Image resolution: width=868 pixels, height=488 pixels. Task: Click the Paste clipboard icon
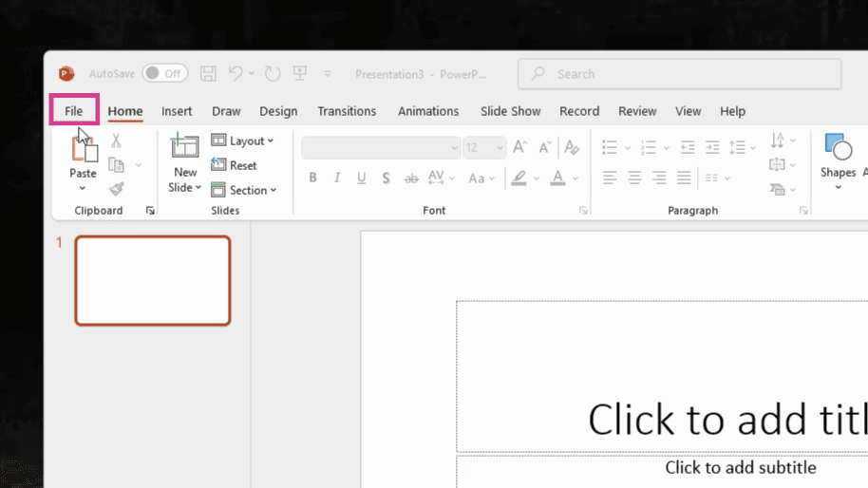(85, 148)
